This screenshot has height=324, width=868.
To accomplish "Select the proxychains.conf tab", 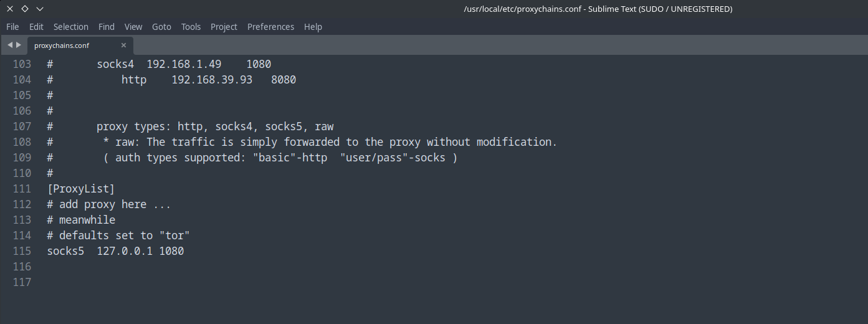I will point(62,45).
